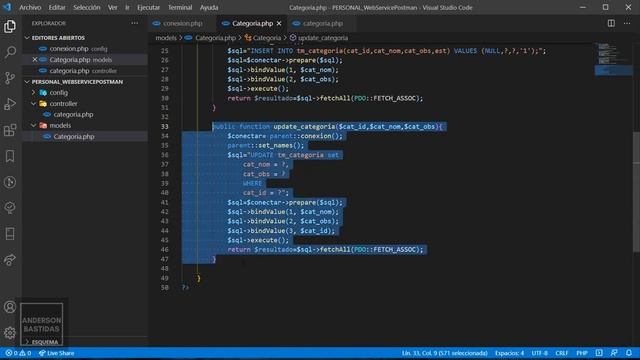Open the tree-shaped icon in activity bar
Viewport: 640px width, 360px height.
tap(10, 208)
